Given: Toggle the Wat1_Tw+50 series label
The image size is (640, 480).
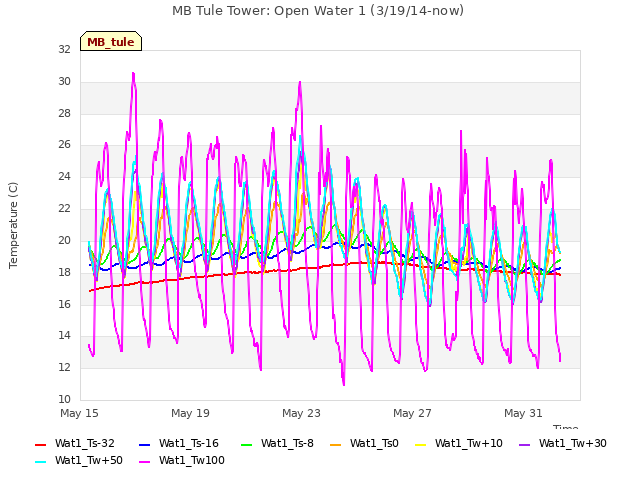Looking at the screenshot, I should tap(89, 460).
